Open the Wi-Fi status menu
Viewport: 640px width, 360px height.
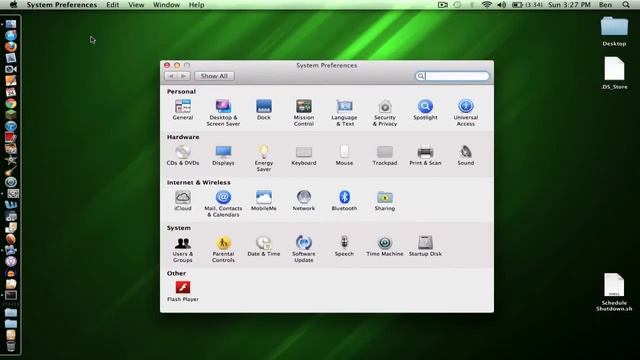[x=486, y=5]
